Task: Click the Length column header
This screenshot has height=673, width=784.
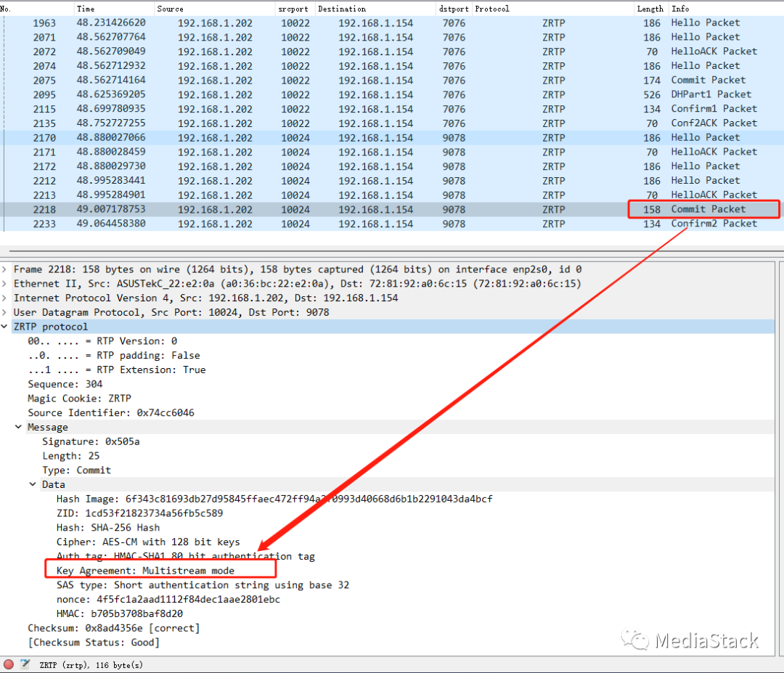Action: point(650,9)
